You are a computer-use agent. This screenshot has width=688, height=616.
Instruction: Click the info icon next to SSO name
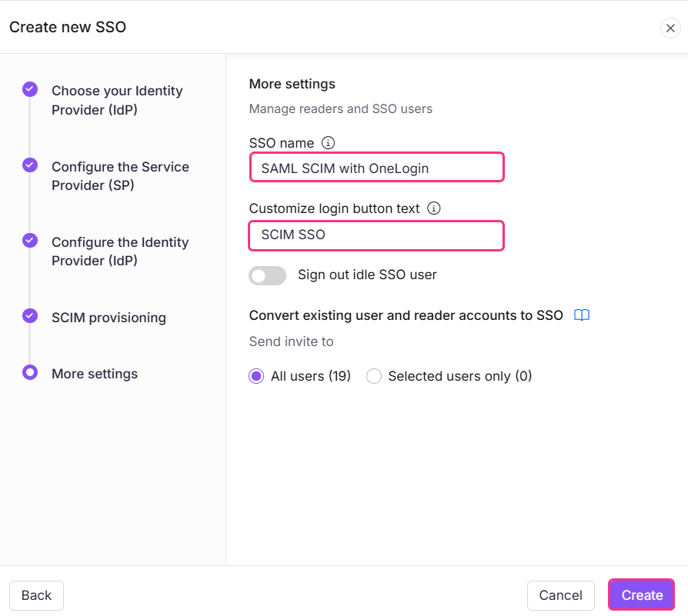(x=328, y=142)
